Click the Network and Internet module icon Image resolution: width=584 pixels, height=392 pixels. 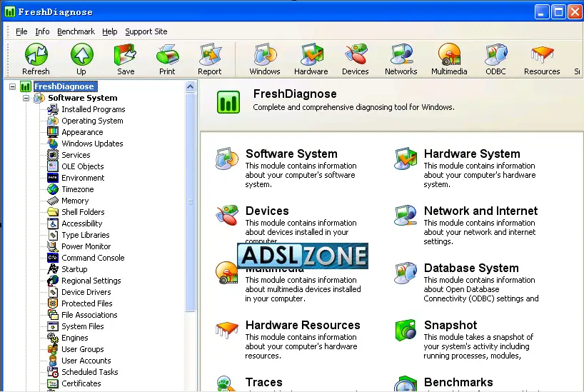pos(406,215)
